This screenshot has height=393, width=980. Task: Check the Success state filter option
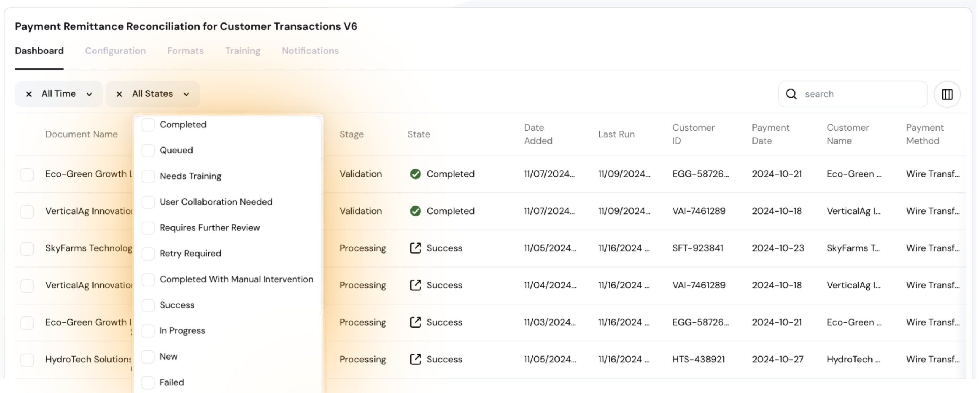click(x=148, y=305)
